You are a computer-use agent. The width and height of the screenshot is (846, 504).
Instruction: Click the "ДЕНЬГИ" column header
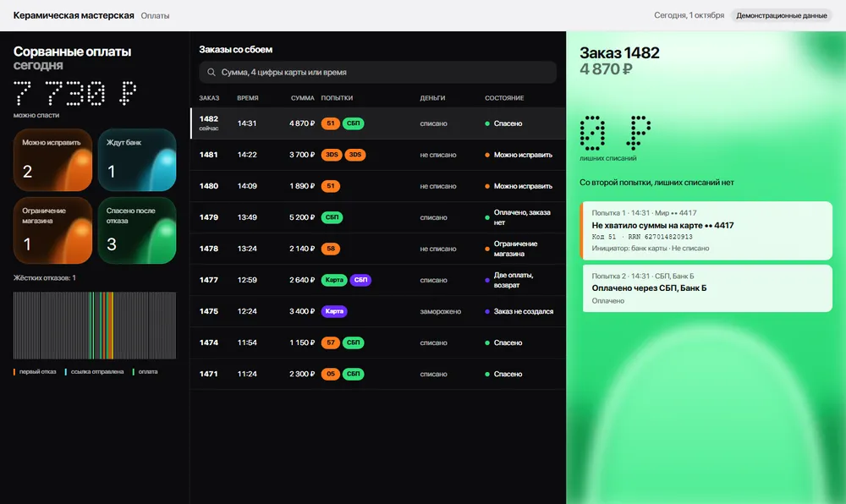(x=432, y=98)
